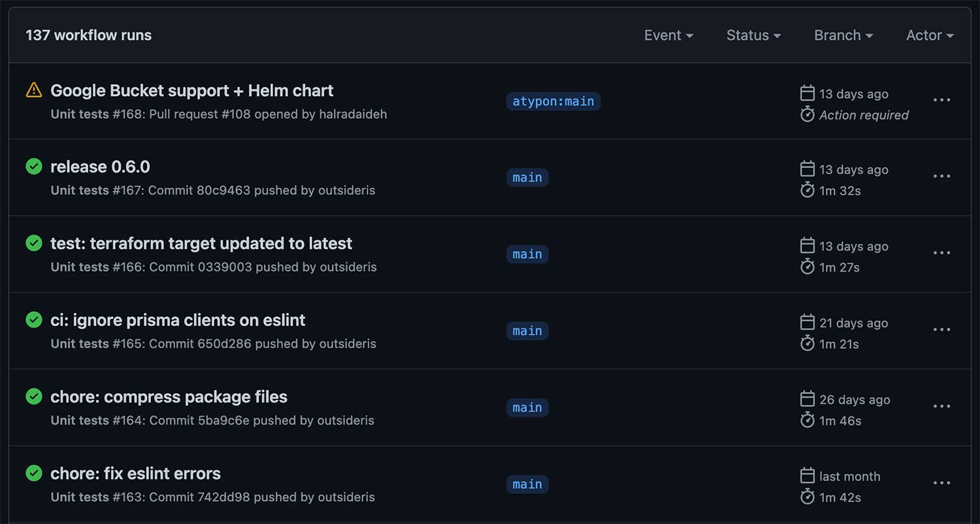Open the three-dots menu for compress package files run
This screenshot has width=980, height=524.
point(941,406)
